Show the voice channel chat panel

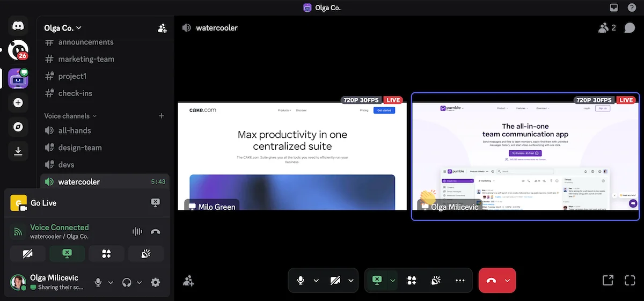point(630,28)
